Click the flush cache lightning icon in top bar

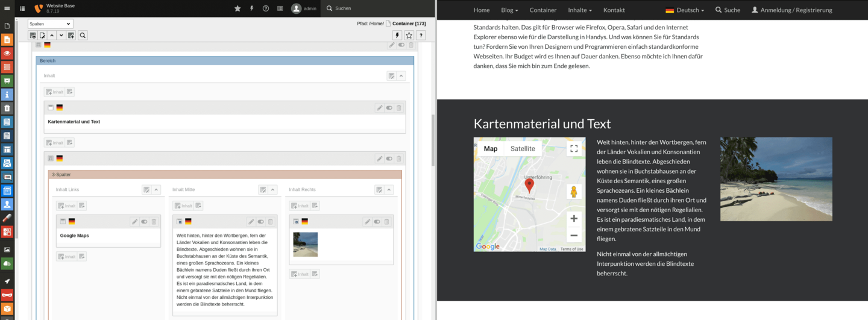pos(251,8)
